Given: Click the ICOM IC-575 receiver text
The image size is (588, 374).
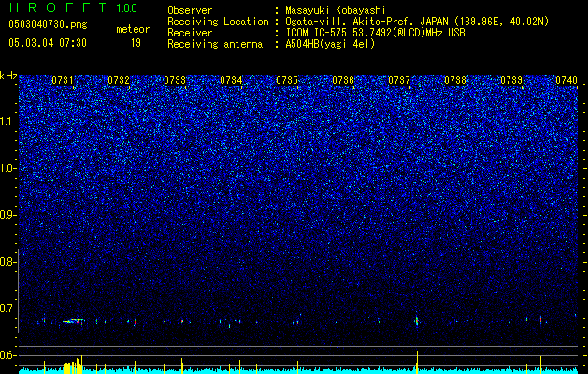Looking at the screenshot, I should 375,33.
